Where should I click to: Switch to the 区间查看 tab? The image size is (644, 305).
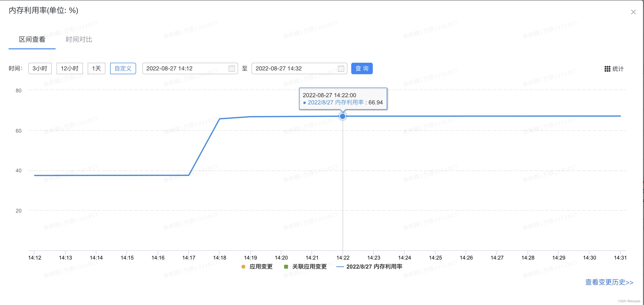click(32, 40)
